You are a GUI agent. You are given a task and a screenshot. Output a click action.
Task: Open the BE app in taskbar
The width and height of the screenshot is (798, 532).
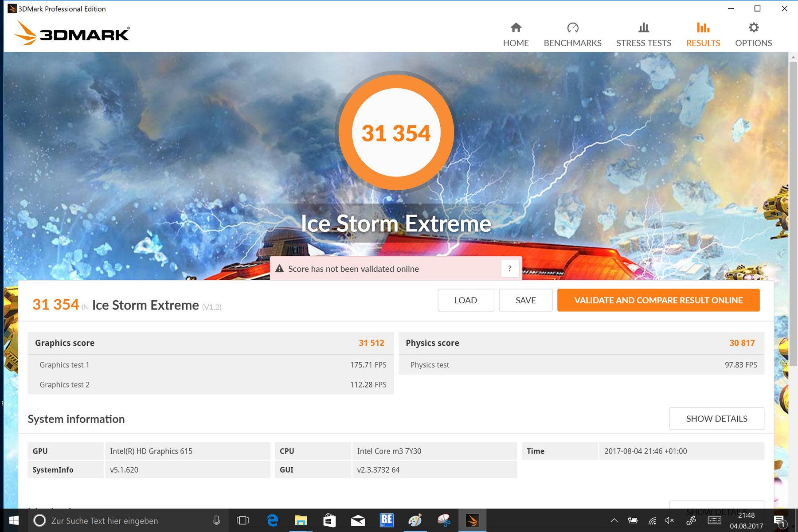pos(387,520)
